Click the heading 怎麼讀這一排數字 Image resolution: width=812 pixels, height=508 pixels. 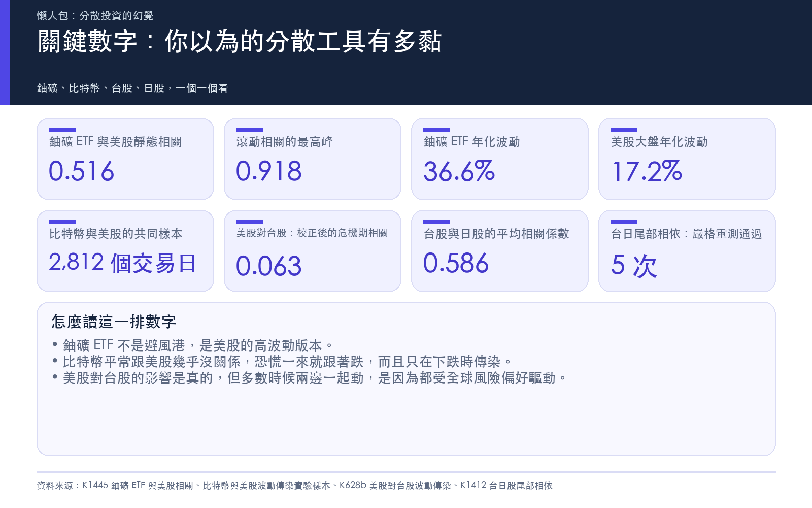point(114,322)
